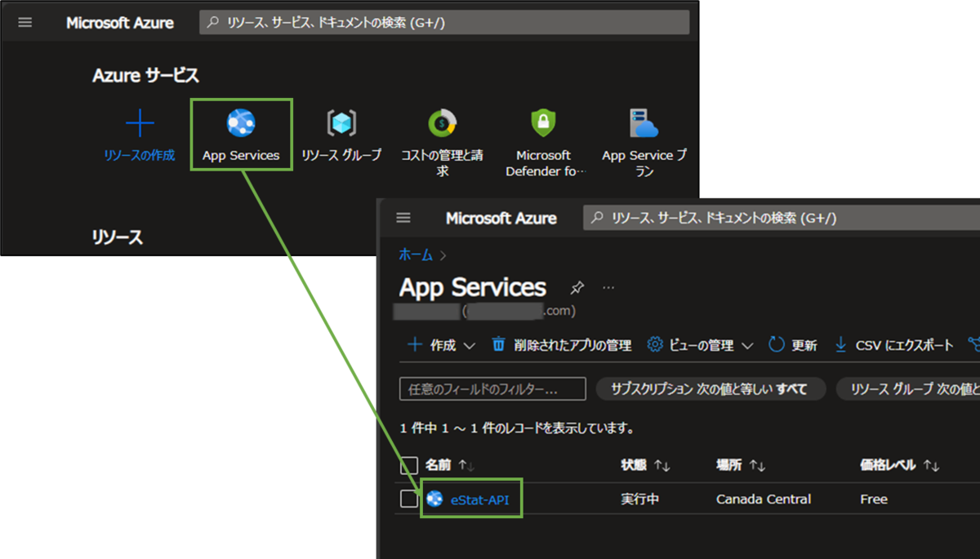The height and width of the screenshot is (559, 980).
Task: Click the gear icon for ビューの管理
Action: [x=654, y=344]
